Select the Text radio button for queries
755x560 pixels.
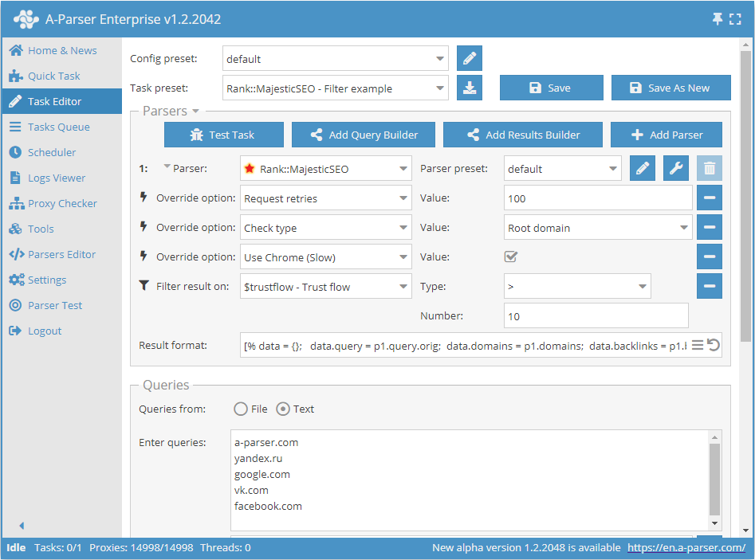pyautogui.click(x=283, y=409)
